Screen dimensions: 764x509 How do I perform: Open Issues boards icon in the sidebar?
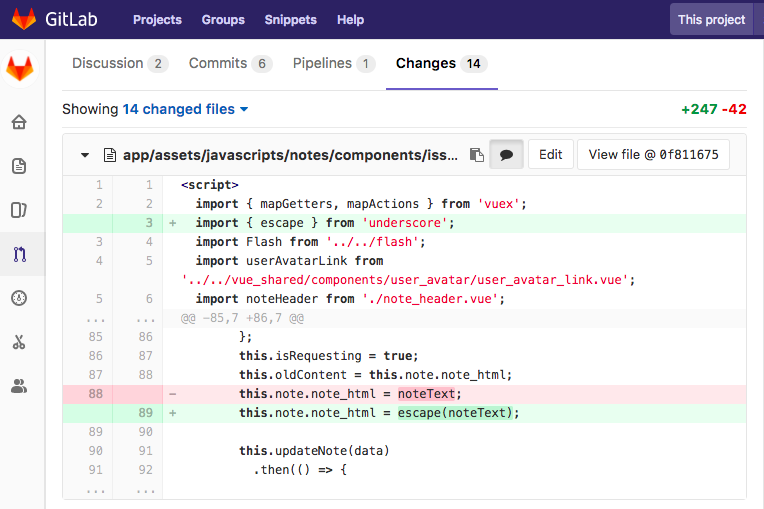19,210
